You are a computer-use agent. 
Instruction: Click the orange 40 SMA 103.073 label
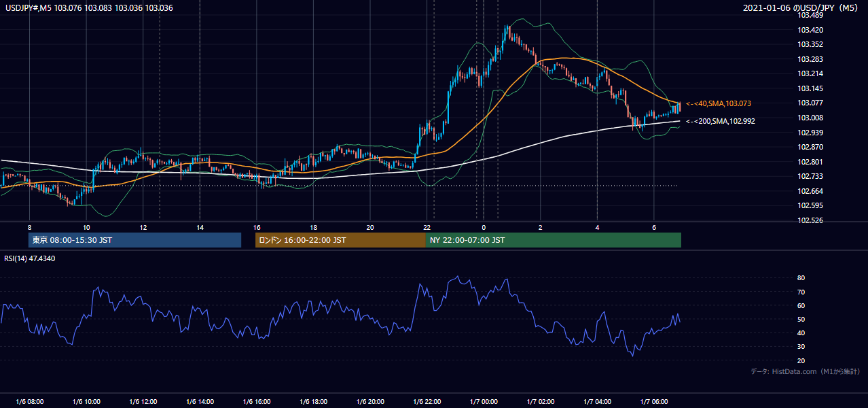(718, 103)
